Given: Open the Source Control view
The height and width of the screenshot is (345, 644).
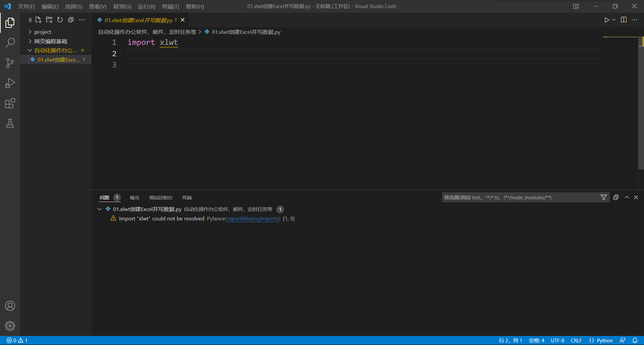Looking at the screenshot, I should 10,63.
